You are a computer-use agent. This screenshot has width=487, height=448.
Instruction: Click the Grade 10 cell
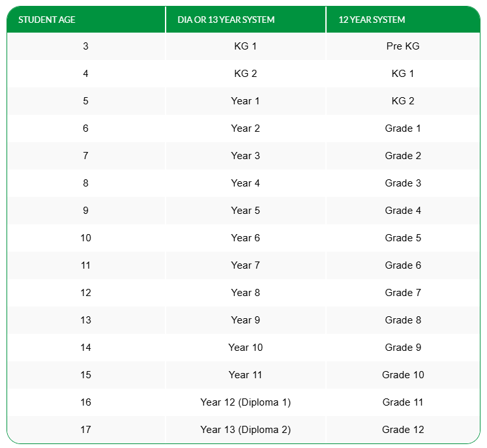coord(403,375)
